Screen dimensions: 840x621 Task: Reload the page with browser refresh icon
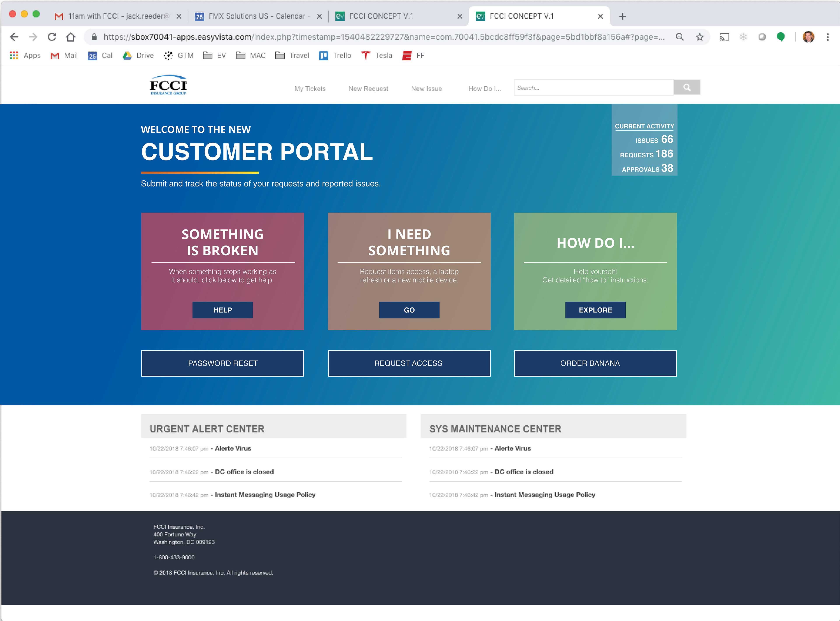[x=52, y=37]
